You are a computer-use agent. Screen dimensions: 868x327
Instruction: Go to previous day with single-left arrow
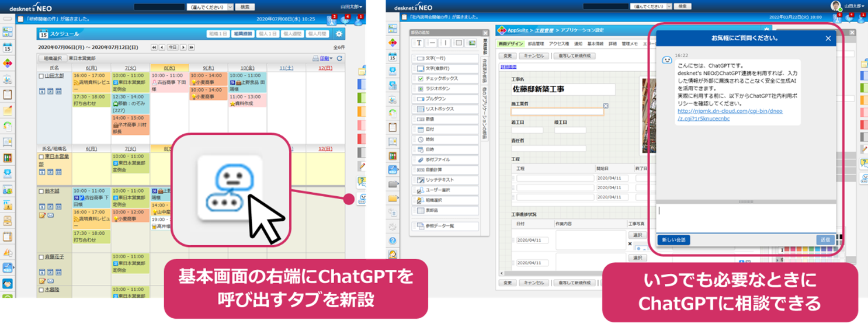[x=162, y=47]
